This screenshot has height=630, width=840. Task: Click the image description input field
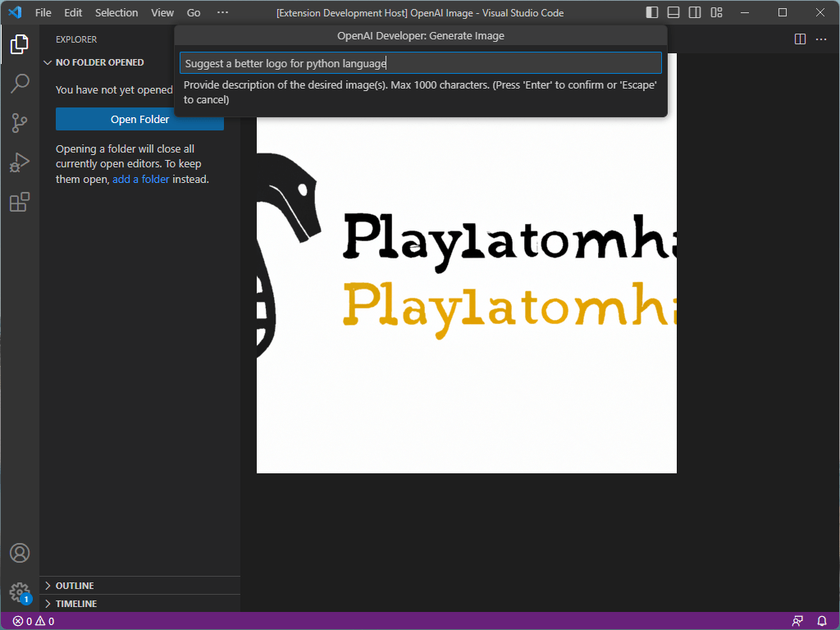[x=420, y=62]
